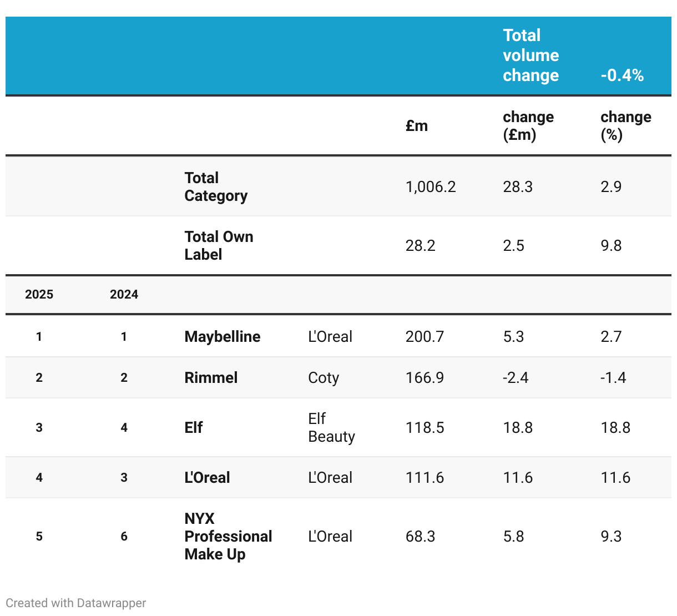Click the 'Elf Beauty' manufacturer cell
Image resolution: width=677 pixels, height=616 pixels.
[331, 428]
